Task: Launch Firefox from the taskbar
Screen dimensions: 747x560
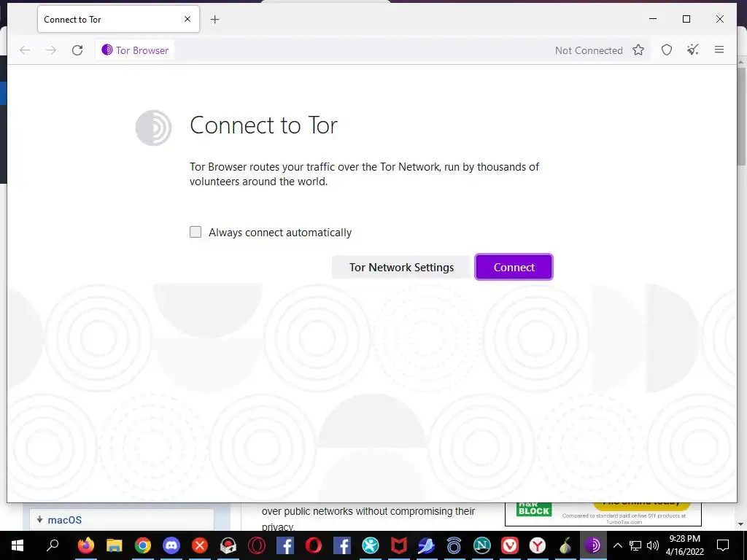Action: 86,545
